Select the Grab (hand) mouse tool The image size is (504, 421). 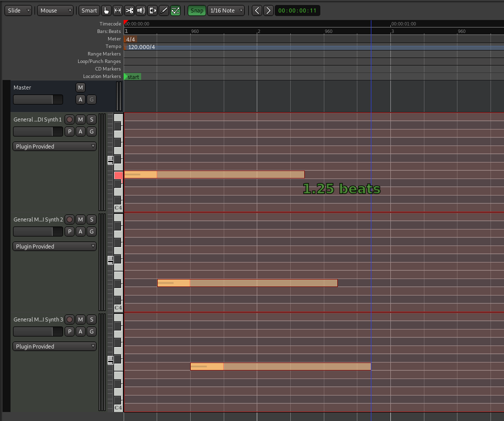pos(106,10)
